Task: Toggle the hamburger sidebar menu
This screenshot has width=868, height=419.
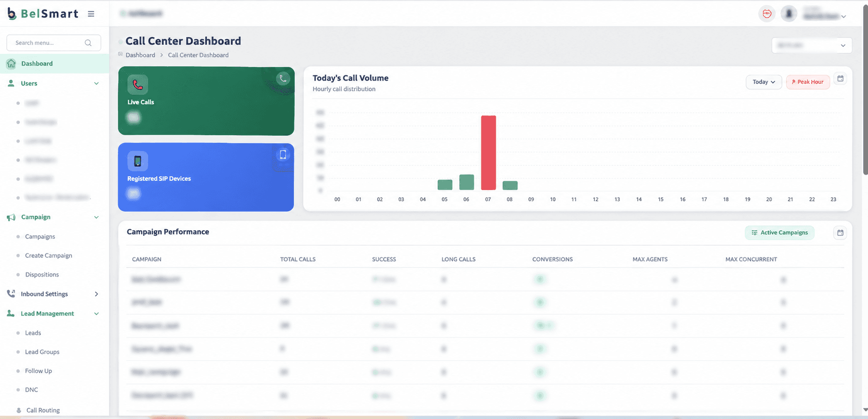Action: click(91, 14)
